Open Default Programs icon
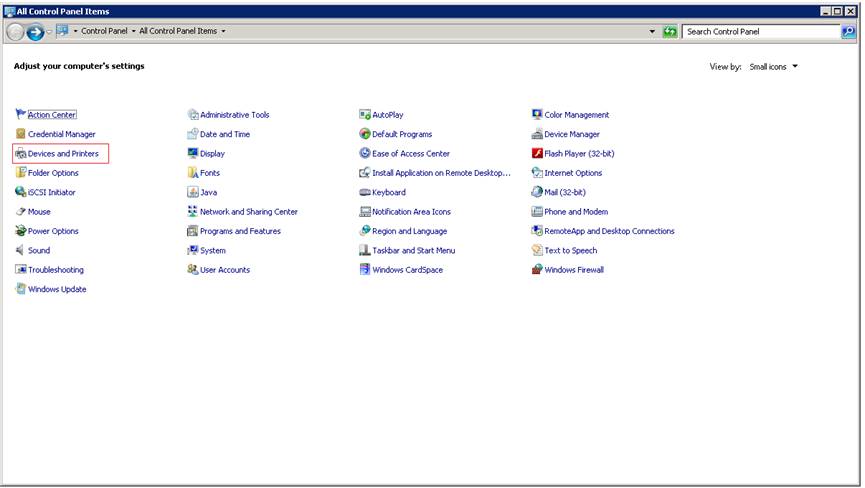Image resolution: width=865 pixels, height=488 pixels. click(365, 133)
